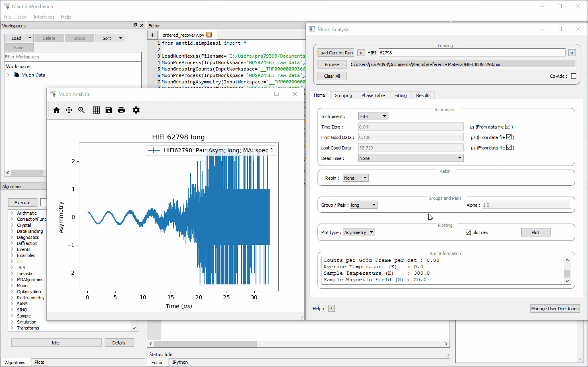Open the Instrument HIFI dropdown
Image resolution: width=588 pixels, height=367 pixels.
[x=373, y=116]
